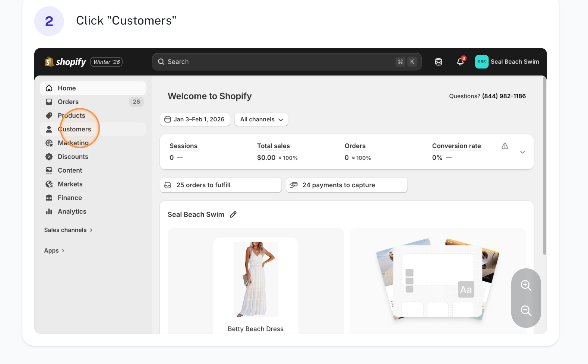Go to Orders in the sidebar
The image size is (588, 364).
pyautogui.click(x=68, y=102)
